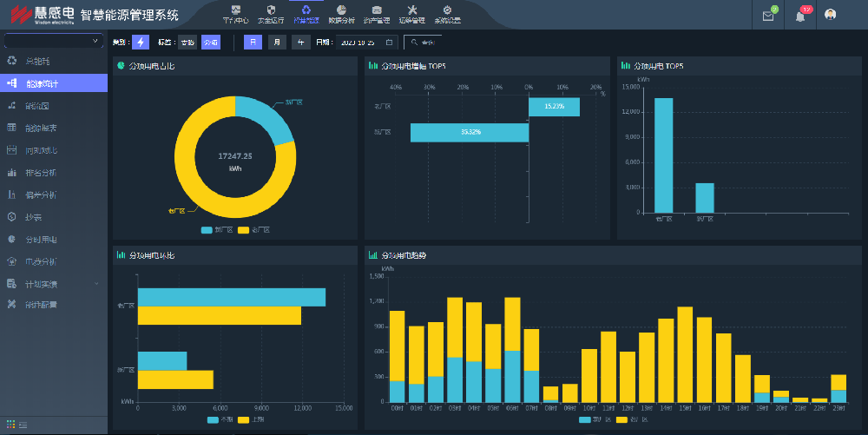The image size is (868, 435).
Task: Click the search input field in toolbar
Action: point(427,42)
